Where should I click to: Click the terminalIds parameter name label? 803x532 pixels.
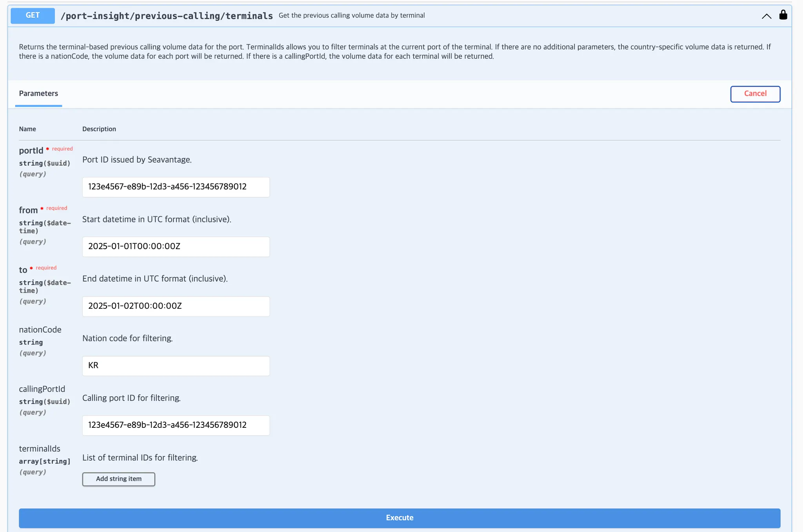tap(40, 449)
